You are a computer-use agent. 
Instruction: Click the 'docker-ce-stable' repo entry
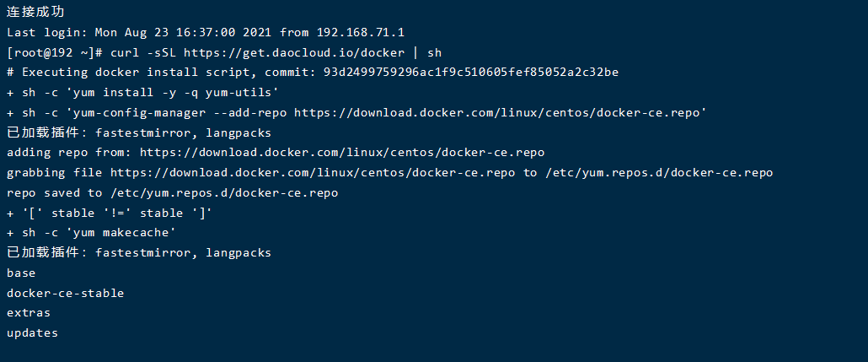[x=66, y=293]
